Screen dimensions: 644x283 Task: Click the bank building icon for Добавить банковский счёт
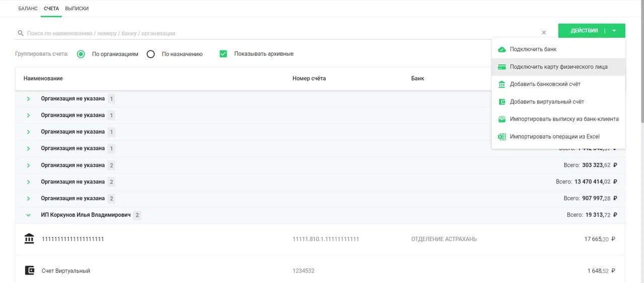502,84
